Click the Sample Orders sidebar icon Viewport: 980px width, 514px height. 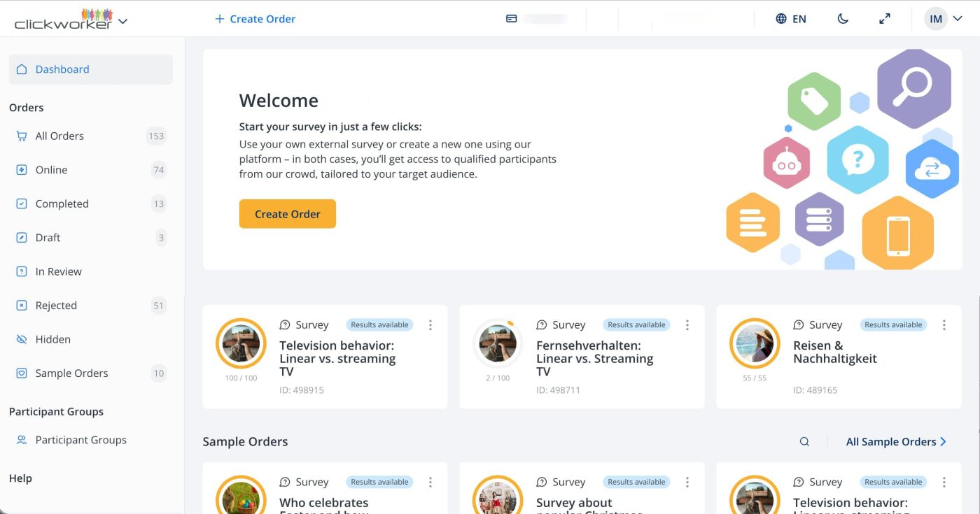22,373
